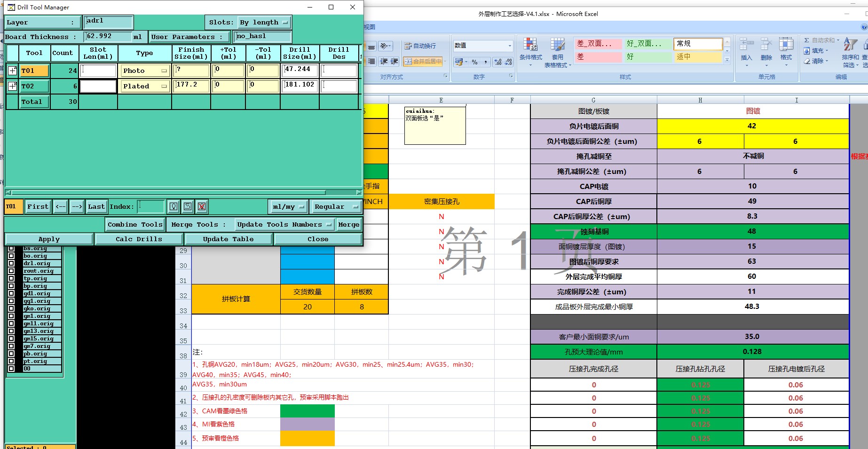Expand tool T01 row with plus icon
Image resolution: width=868 pixels, height=449 pixels.
[x=12, y=71]
